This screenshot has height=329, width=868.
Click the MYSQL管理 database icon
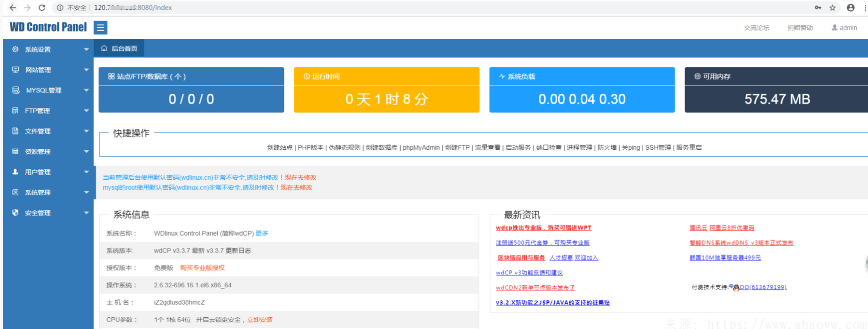[16, 90]
